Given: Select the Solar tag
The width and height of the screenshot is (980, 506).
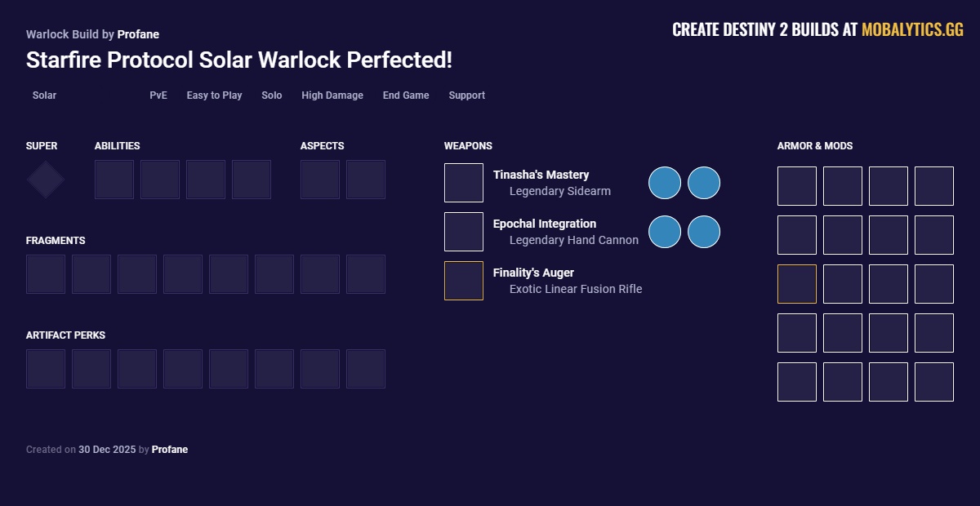Looking at the screenshot, I should point(43,95).
